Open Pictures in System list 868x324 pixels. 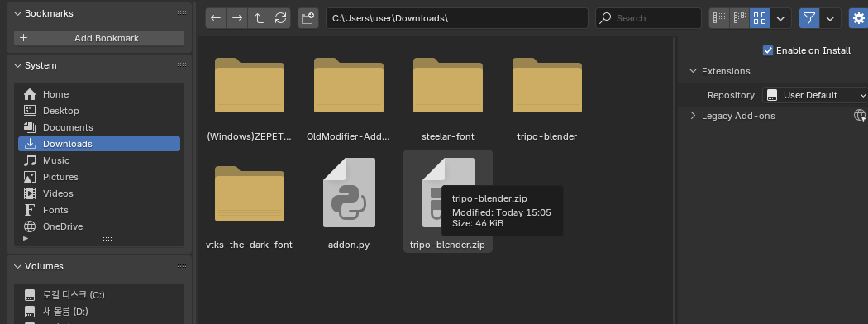point(99,177)
